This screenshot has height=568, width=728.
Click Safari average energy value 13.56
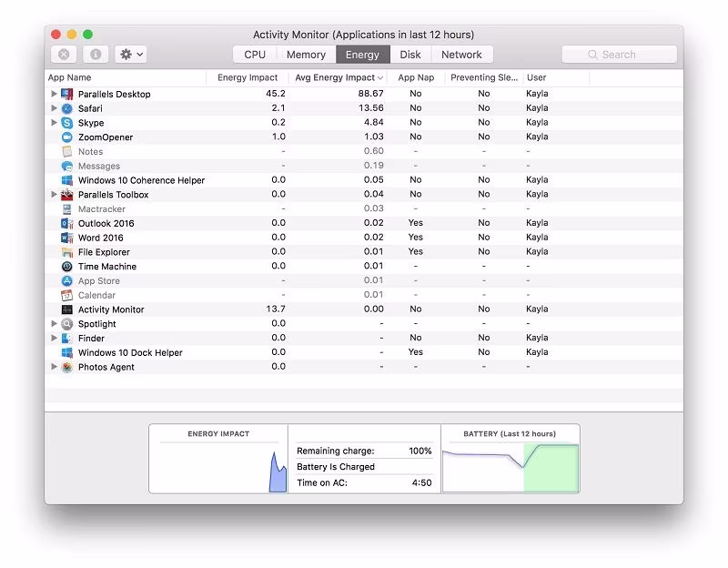coord(370,107)
